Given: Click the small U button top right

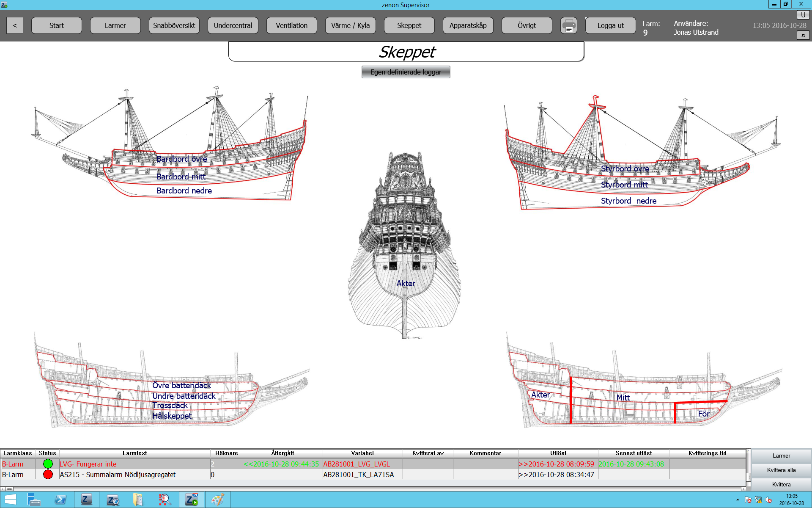Looking at the screenshot, I should pos(803,15).
